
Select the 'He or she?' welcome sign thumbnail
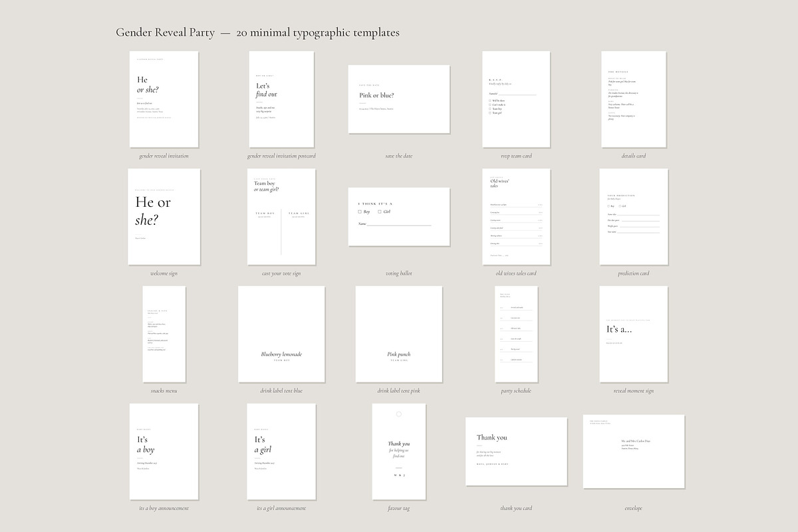(x=164, y=216)
